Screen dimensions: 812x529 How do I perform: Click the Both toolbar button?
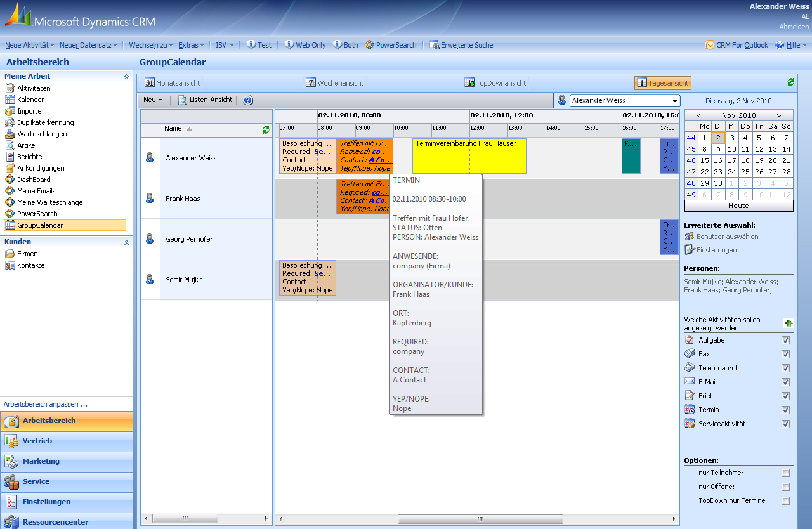click(x=346, y=45)
